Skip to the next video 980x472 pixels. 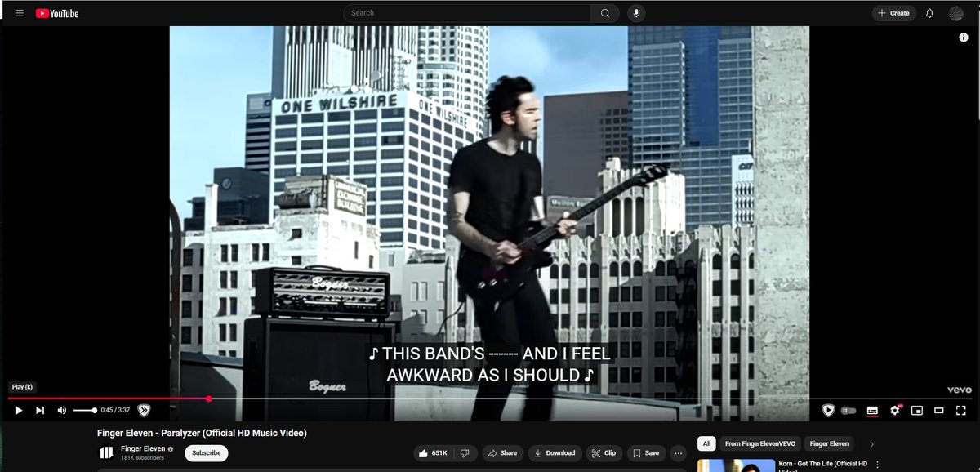pyautogui.click(x=40, y=410)
